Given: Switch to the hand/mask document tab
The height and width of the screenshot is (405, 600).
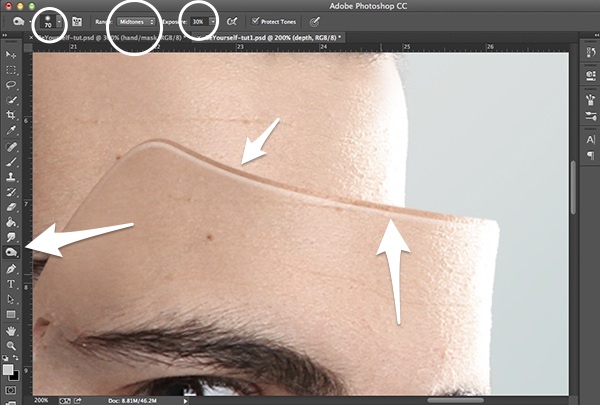Looking at the screenshot, I should (x=110, y=38).
